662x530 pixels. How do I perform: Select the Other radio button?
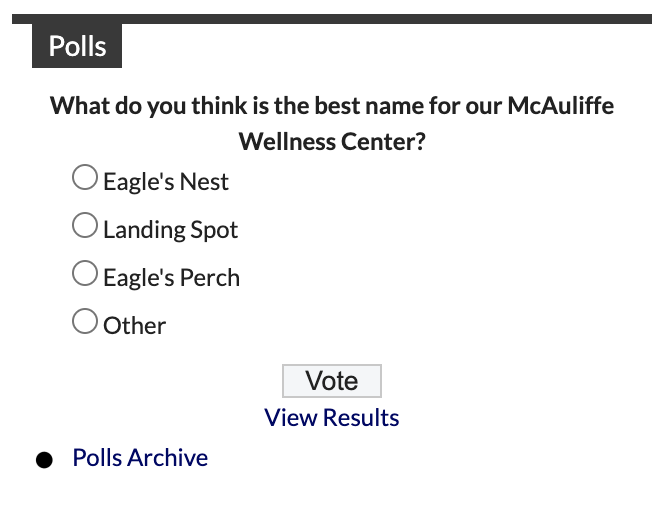pos(86,322)
